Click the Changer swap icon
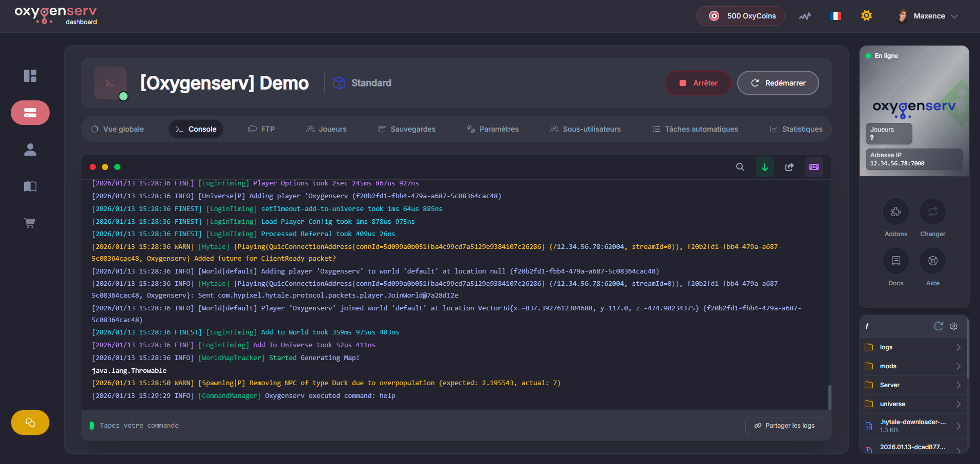This screenshot has width=980, height=464. [932, 212]
